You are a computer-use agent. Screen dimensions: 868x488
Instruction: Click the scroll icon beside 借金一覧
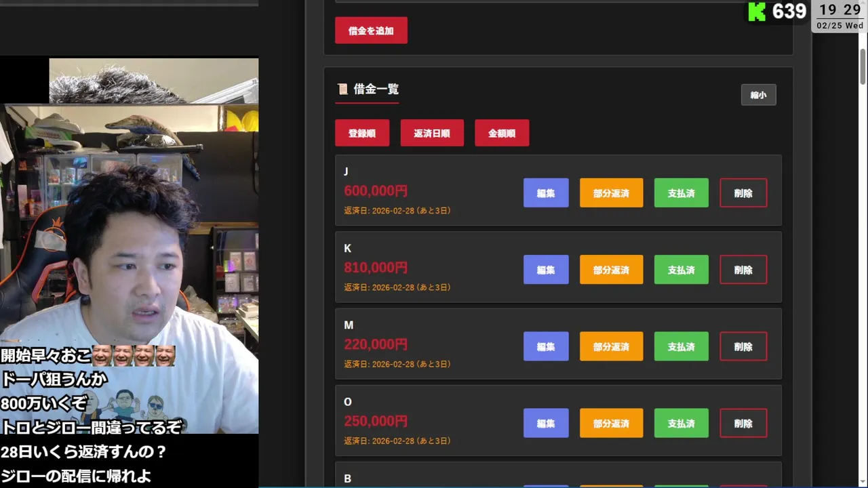click(342, 89)
